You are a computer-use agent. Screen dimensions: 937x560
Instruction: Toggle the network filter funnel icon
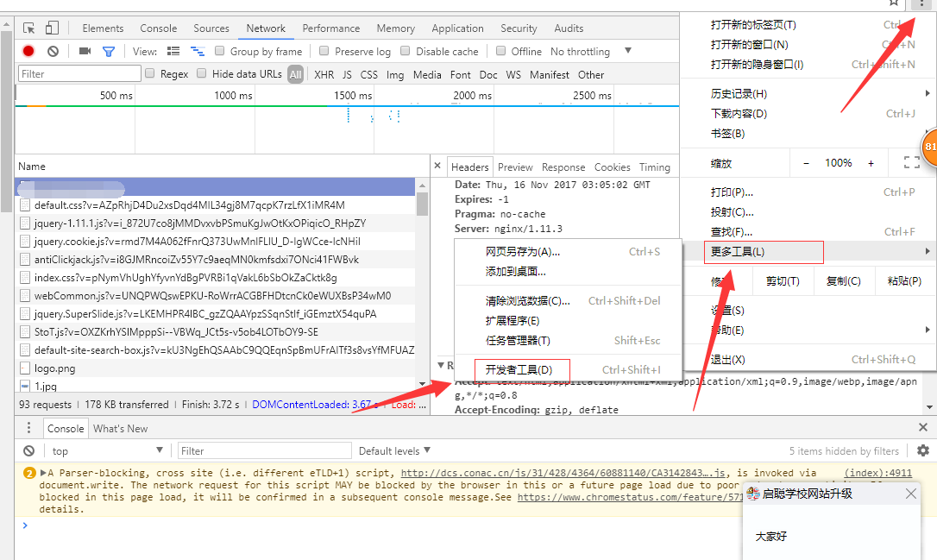[x=109, y=52]
